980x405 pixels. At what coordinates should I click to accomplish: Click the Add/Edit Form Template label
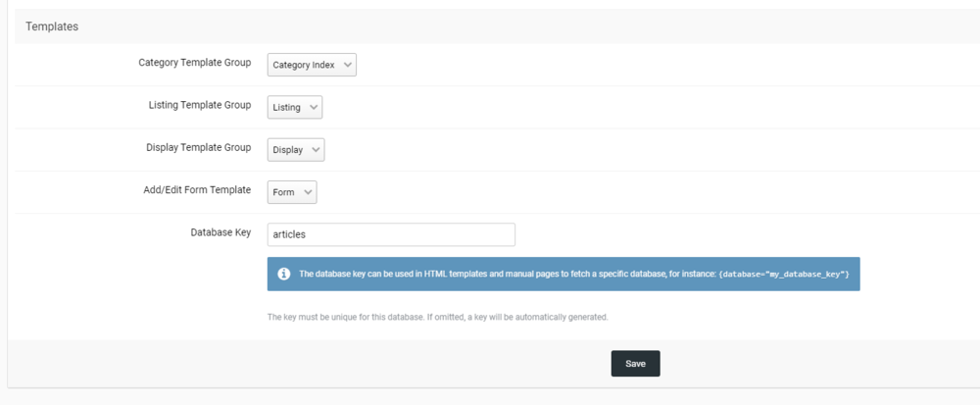[x=197, y=189]
